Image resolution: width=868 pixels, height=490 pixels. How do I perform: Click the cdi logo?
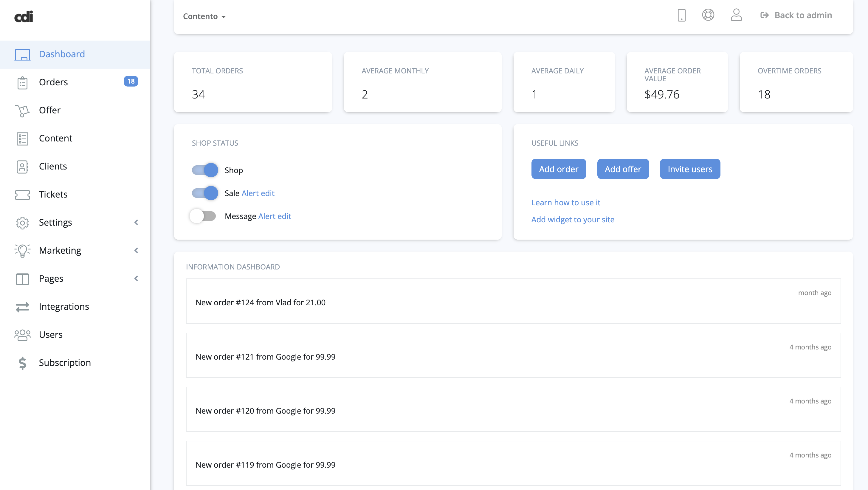pyautogui.click(x=24, y=16)
